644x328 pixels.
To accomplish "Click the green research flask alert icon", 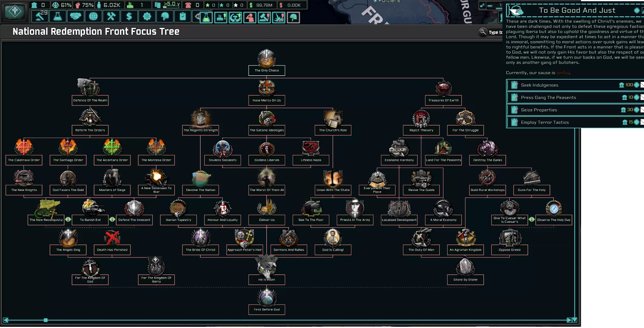I will coord(206,18).
